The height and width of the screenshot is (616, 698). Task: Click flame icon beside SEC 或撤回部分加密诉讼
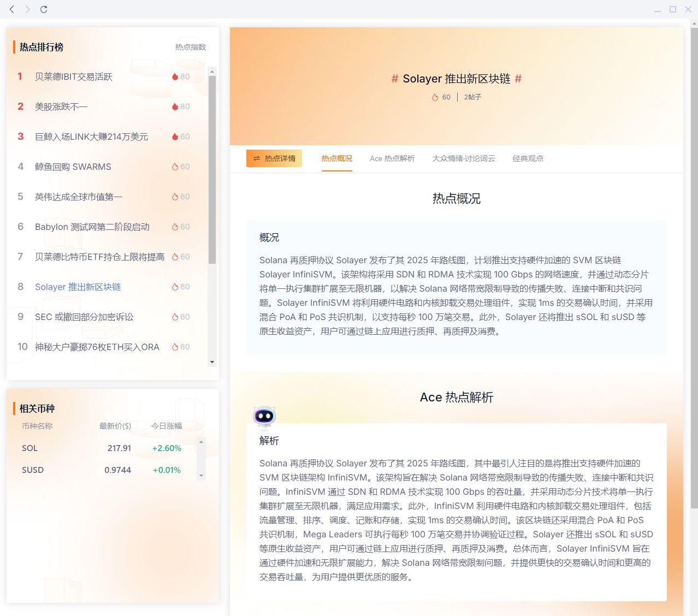click(x=175, y=317)
